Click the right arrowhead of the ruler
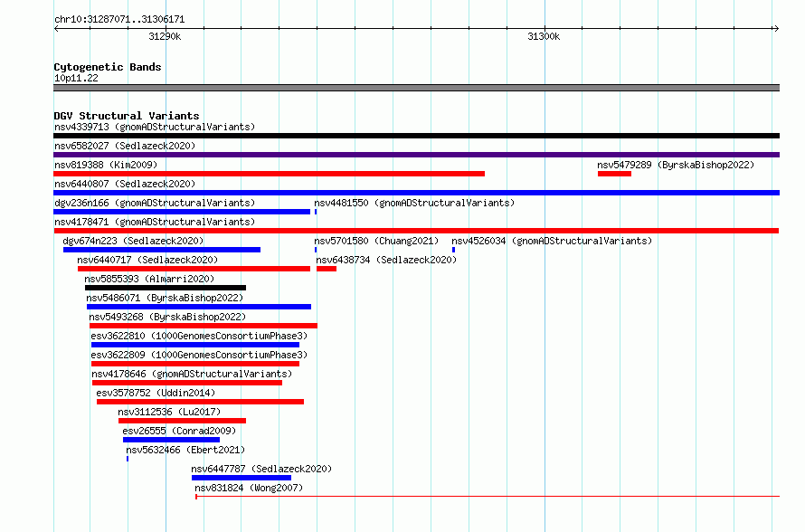805x532 pixels. click(776, 28)
